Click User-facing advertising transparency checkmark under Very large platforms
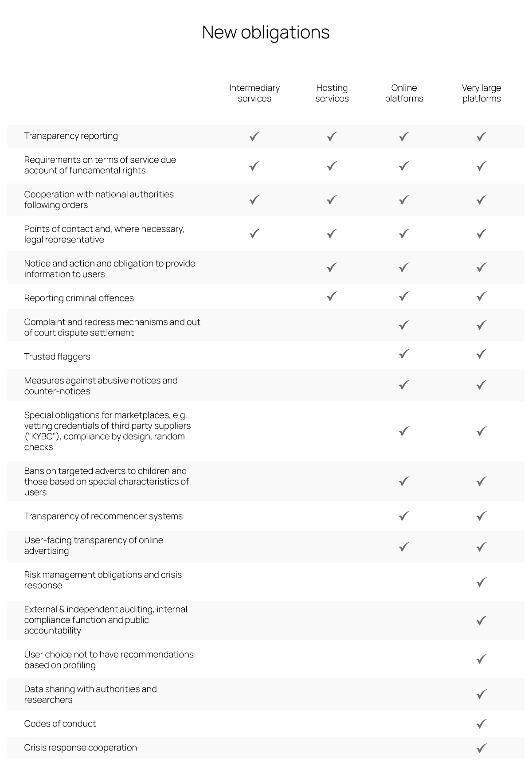The image size is (532, 770). pyautogui.click(x=481, y=547)
